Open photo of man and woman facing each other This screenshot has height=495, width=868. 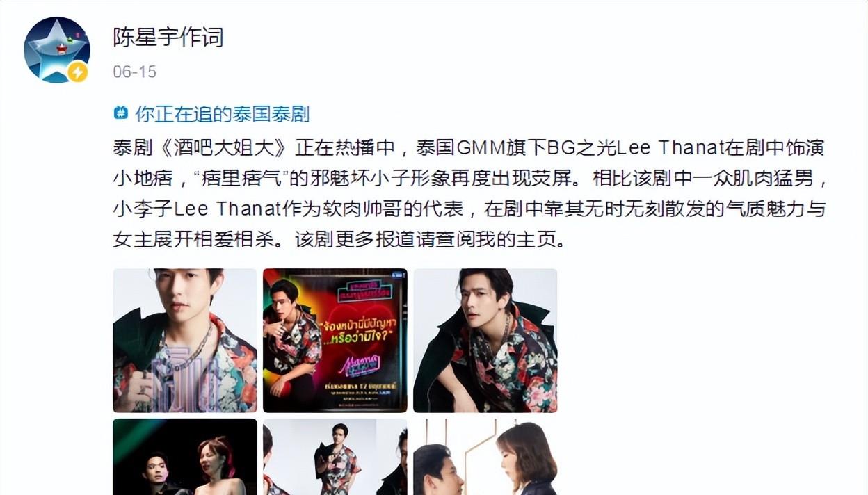[x=485, y=457]
